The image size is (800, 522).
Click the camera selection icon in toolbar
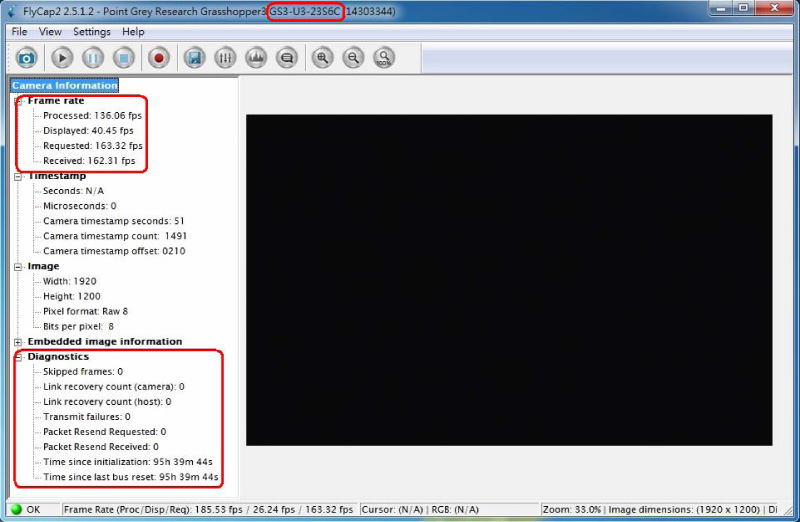(26, 58)
